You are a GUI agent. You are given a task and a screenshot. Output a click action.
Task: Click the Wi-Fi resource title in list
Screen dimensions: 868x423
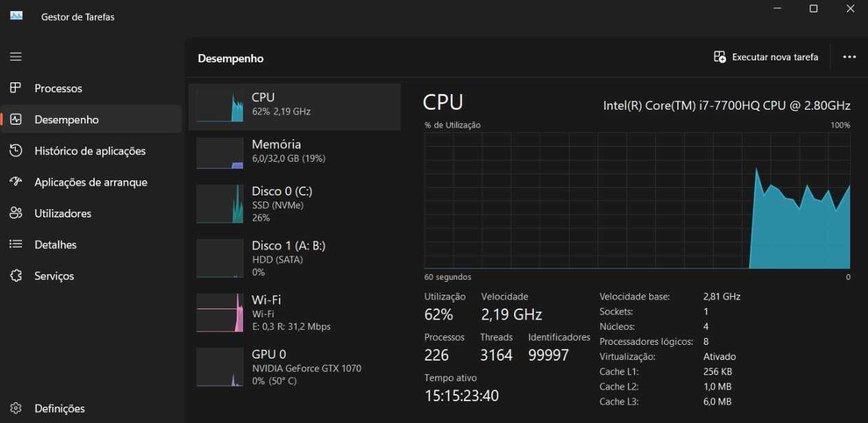click(266, 300)
